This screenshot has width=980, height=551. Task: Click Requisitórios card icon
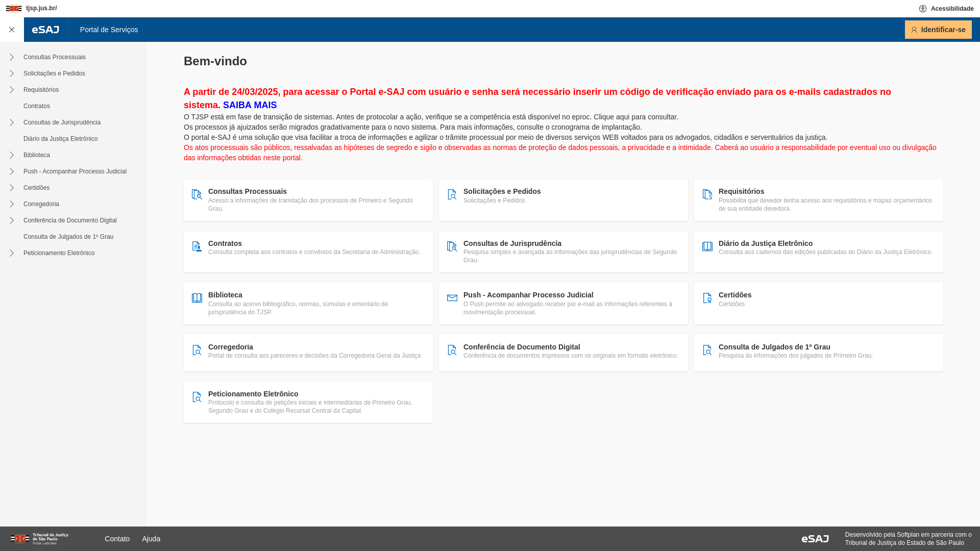pyautogui.click(x=707, y=194)
